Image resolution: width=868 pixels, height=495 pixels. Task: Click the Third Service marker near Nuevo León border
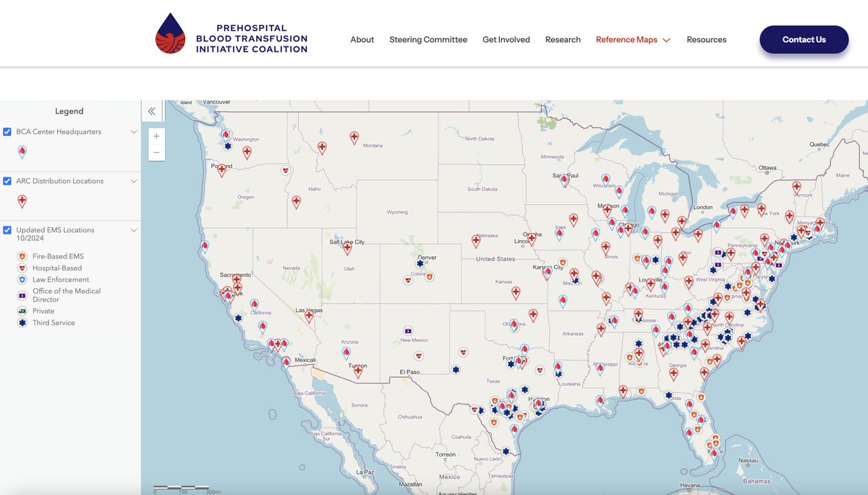point(506,452)
